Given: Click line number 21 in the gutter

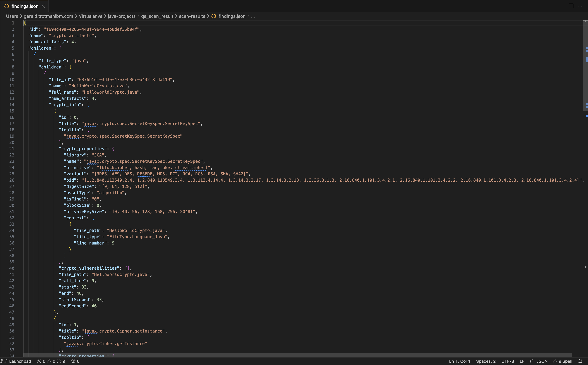Looking at the screenshot, I should 12,149.
